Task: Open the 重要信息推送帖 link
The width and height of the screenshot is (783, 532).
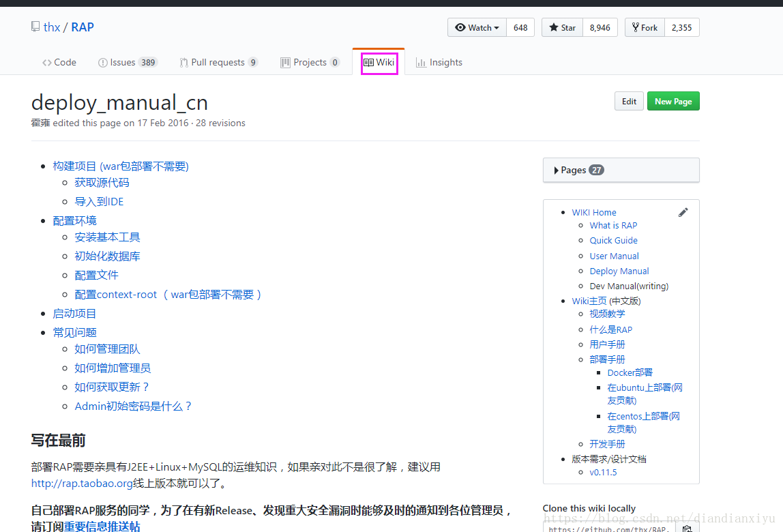Action: 102,526
